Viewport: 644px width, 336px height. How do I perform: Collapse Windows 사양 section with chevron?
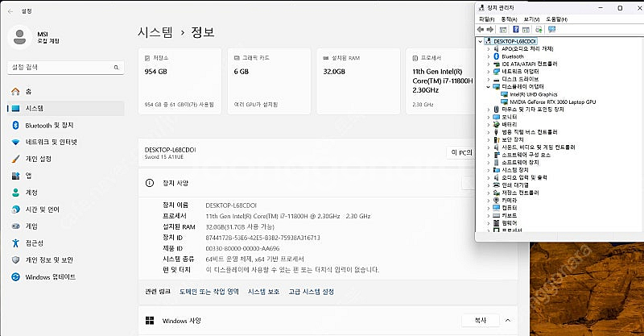(x=508, y=321)
